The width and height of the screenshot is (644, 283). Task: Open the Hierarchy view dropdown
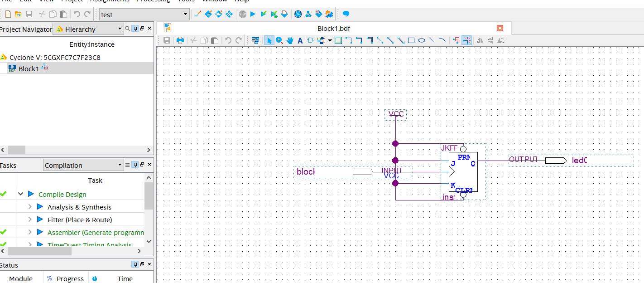pos(88,29)
